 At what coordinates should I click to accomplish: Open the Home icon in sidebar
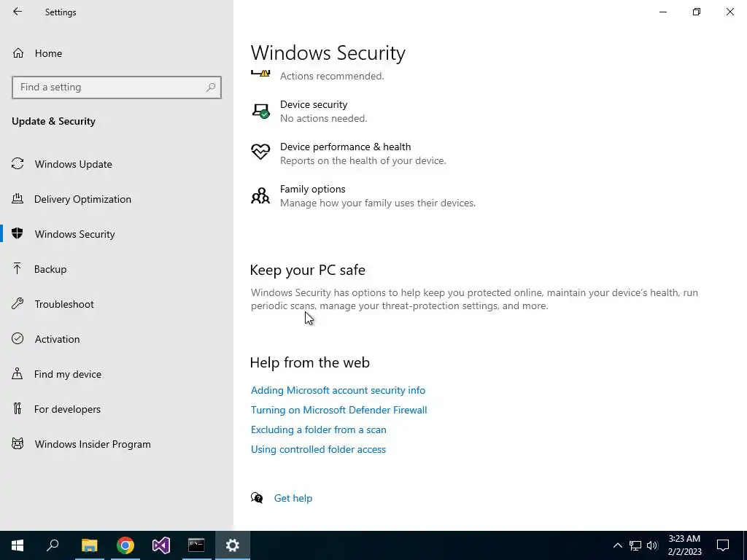pos(18,52)
